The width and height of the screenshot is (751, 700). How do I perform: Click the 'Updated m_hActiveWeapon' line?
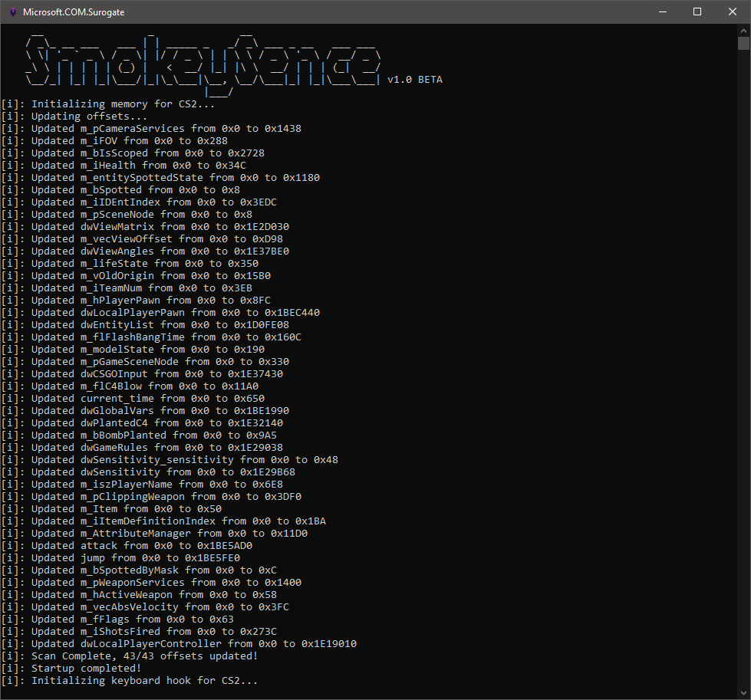139,595
